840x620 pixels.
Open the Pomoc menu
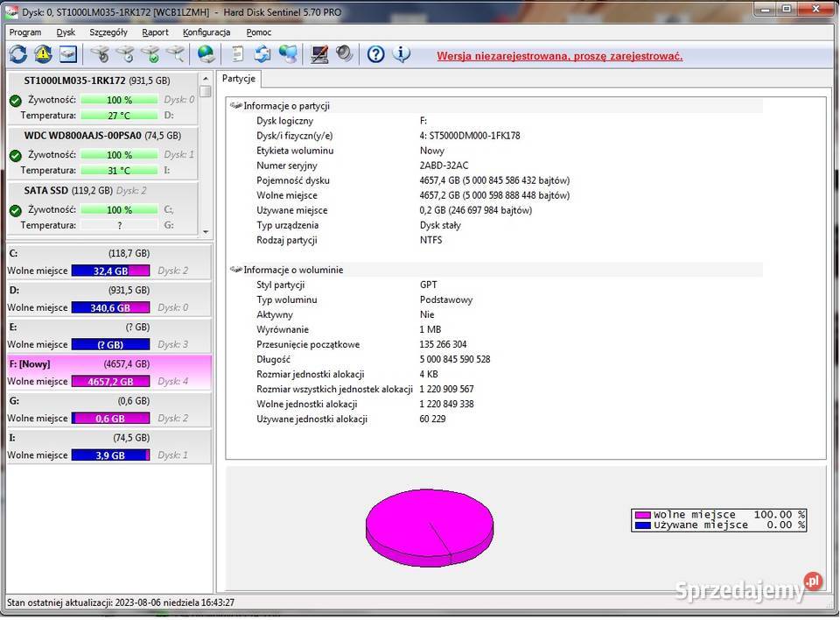click(259, 32)
